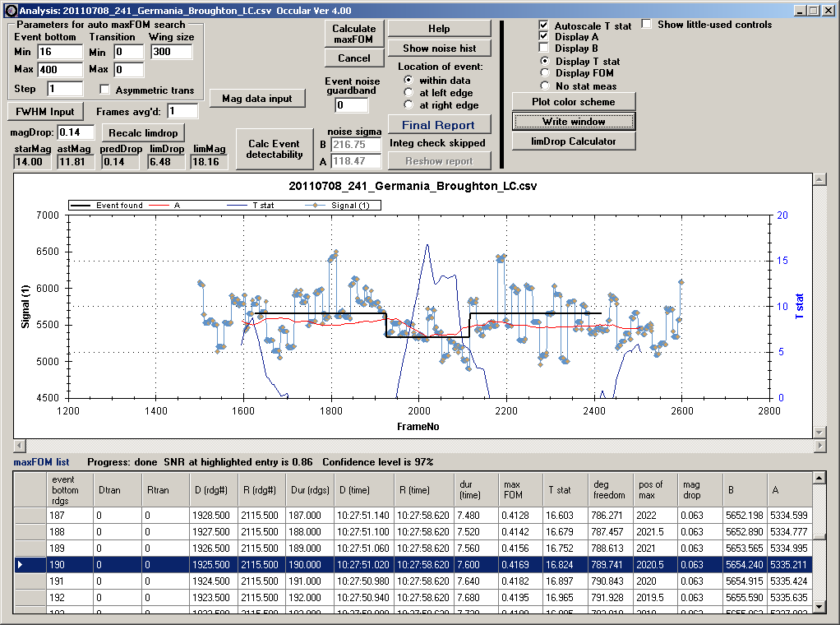The image size is (840, 625).
Task: Click the plot's horizontal scrollbar left arrow
Action: [19, 446]
